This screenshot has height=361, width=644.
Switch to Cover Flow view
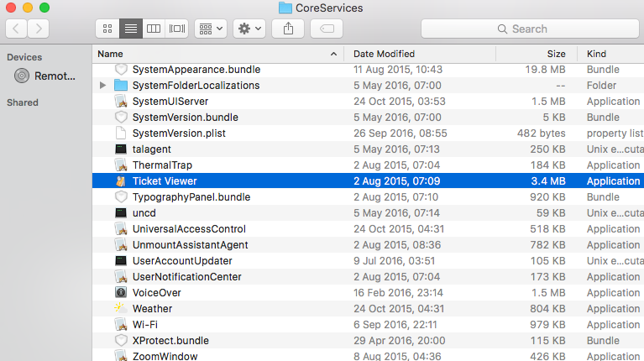pos(176,29)
